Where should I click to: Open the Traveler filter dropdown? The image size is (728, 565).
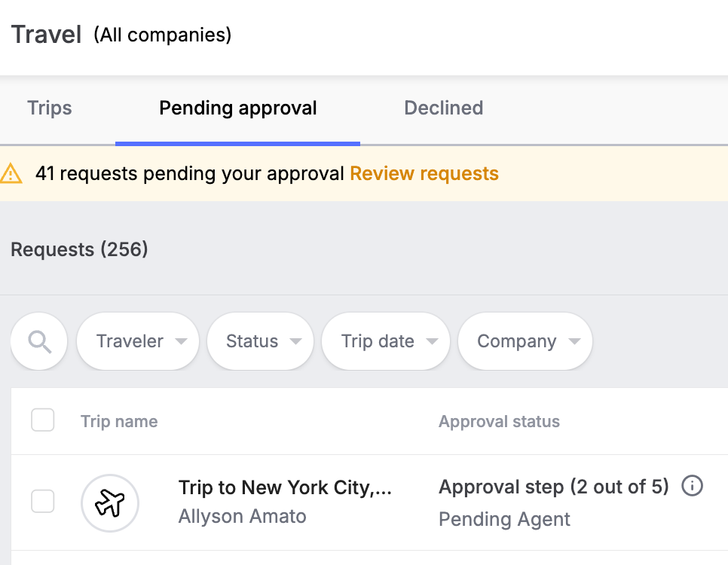[x=138, y=341]
